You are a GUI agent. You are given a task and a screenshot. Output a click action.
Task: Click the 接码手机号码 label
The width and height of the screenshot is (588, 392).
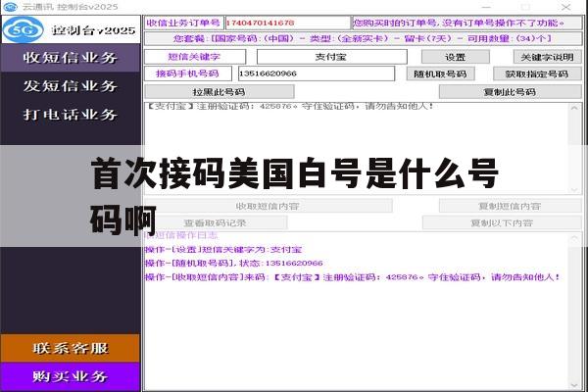point(188,73)
